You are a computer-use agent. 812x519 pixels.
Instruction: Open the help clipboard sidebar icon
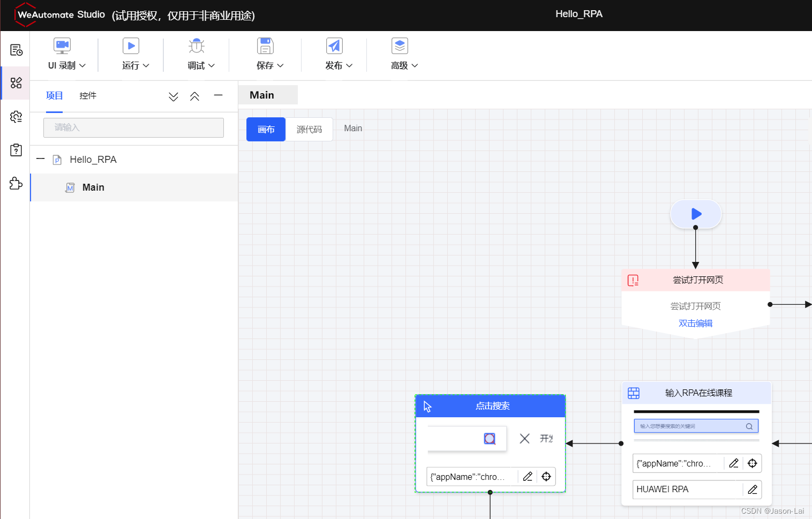pyautogui.click(x=16, y=150)
